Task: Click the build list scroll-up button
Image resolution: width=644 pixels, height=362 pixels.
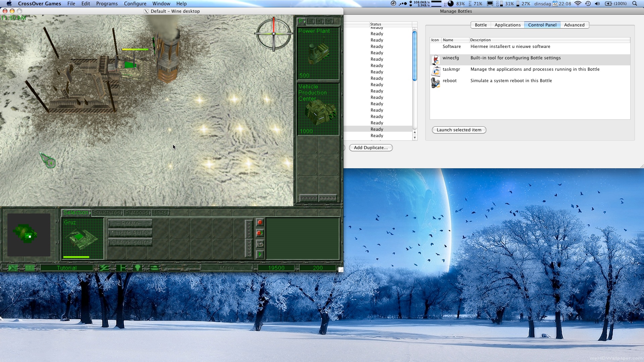Action: point(328,198)
